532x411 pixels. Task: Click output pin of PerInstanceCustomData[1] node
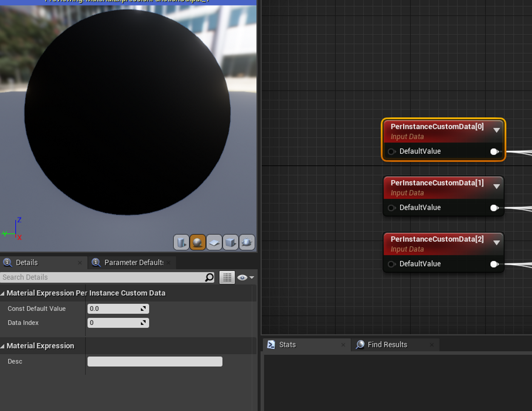(494, 208)
